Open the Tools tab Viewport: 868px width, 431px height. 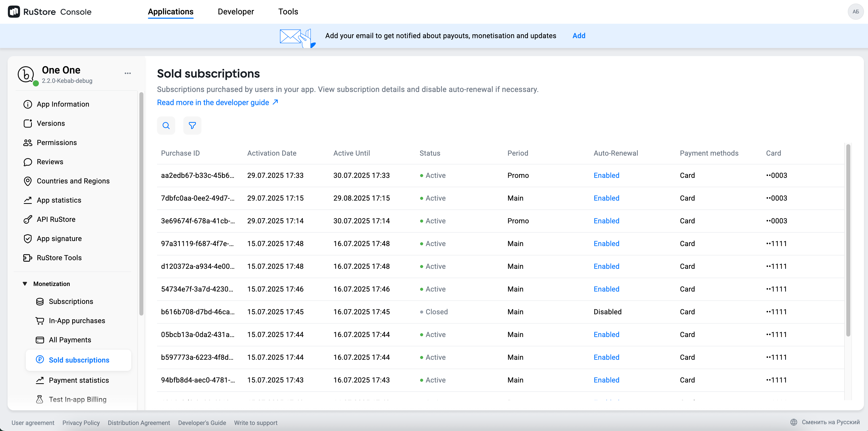pyautogui.click(x=288, y=12)
